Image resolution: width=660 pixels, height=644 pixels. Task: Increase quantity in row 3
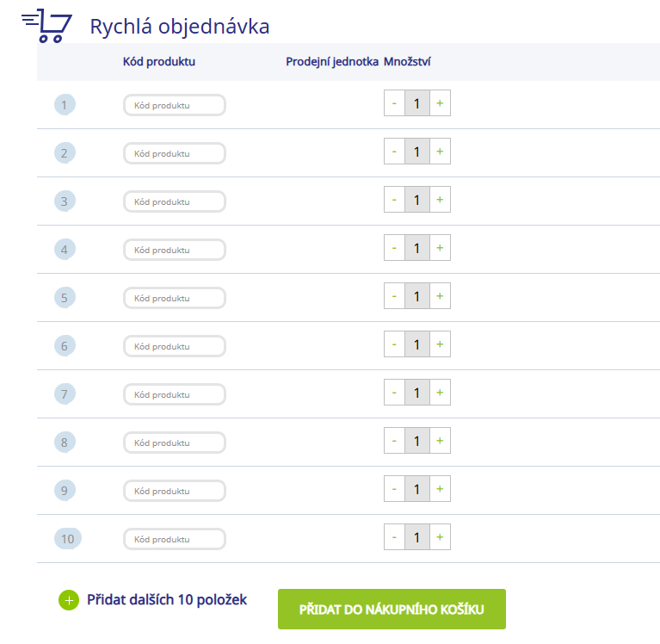click(x=440, y=199)
